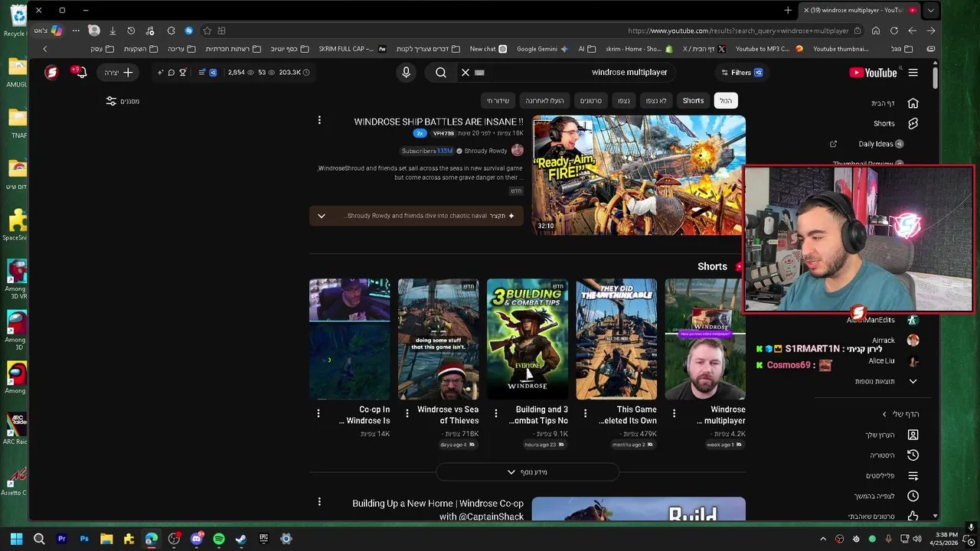980x551 pixels.
Task: Select the videos (סרטונים) filter chip
Action: point(590,100)
